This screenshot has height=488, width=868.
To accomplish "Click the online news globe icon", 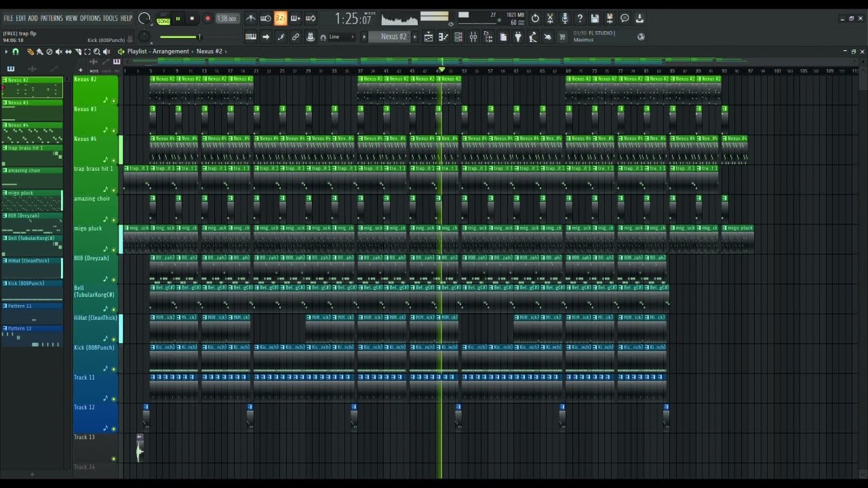I will click(x=642, y=37).
